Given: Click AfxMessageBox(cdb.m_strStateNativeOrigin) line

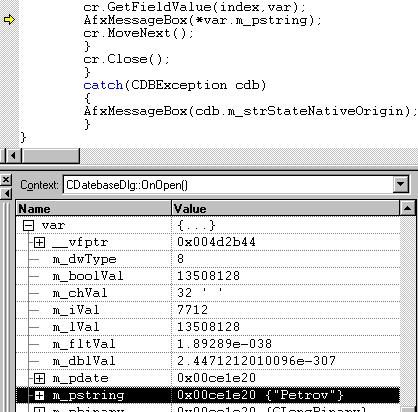Looking at the screenshot, I should tap(250, 111).
